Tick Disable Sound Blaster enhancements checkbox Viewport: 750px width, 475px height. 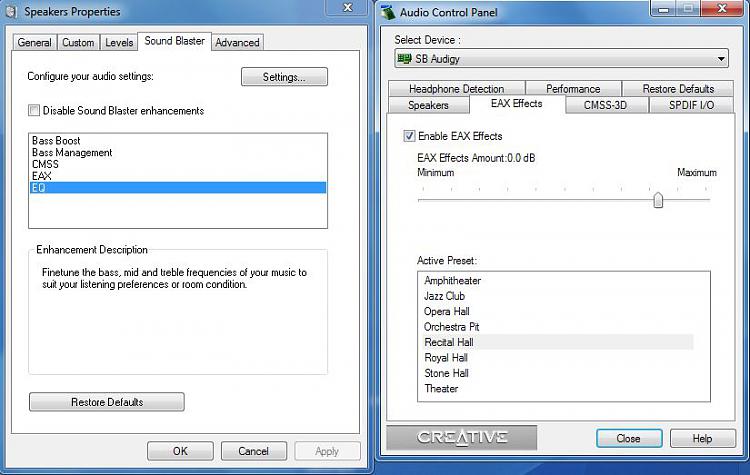click(34, 110)
